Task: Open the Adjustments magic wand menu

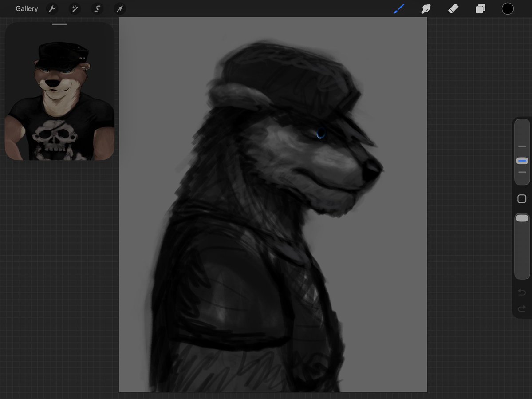Action: (x=75, y=8)
